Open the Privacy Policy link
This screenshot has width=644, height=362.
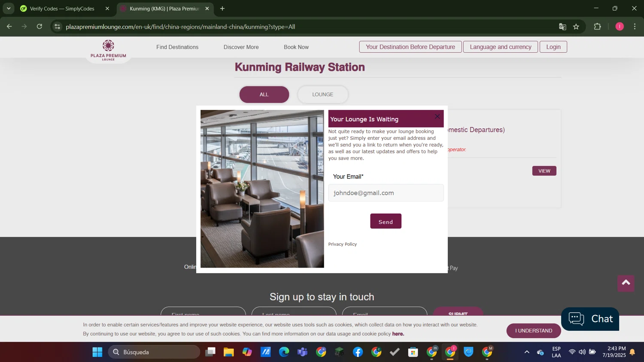(x=343, y=244)
